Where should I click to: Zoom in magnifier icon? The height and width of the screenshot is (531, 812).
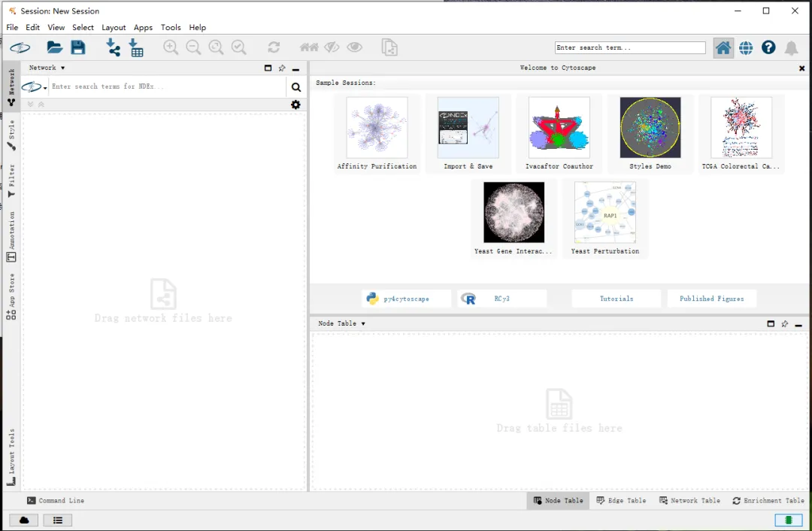click(x=171, y=47)
